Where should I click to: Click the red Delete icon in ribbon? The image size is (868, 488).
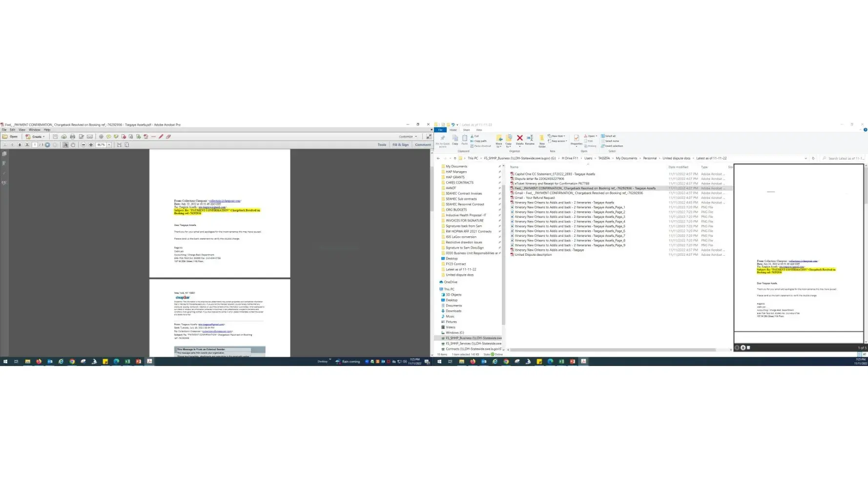tap(520, 140)
